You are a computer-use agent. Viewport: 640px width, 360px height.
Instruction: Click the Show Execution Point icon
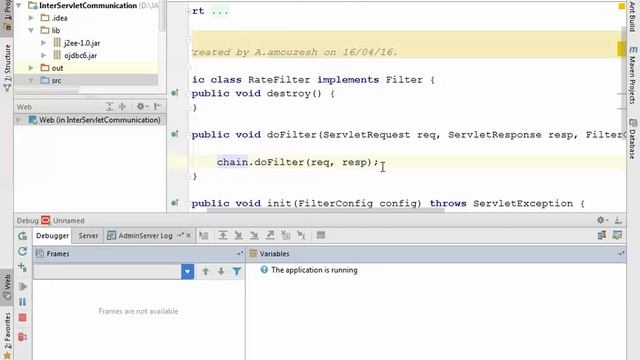tap(204, 235)
